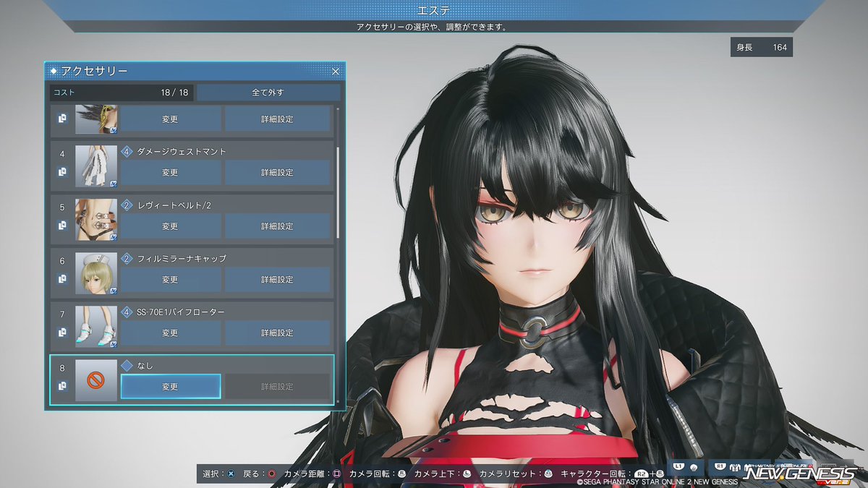
Task: Click the レヴィートベルト/2 item name
Action: [x=174, y=205]
